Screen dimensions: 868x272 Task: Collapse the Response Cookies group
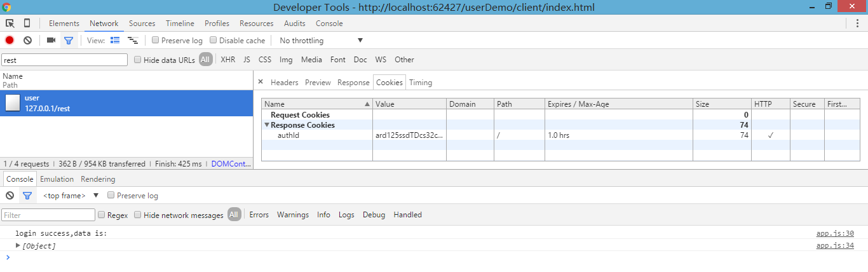point(267,125)
